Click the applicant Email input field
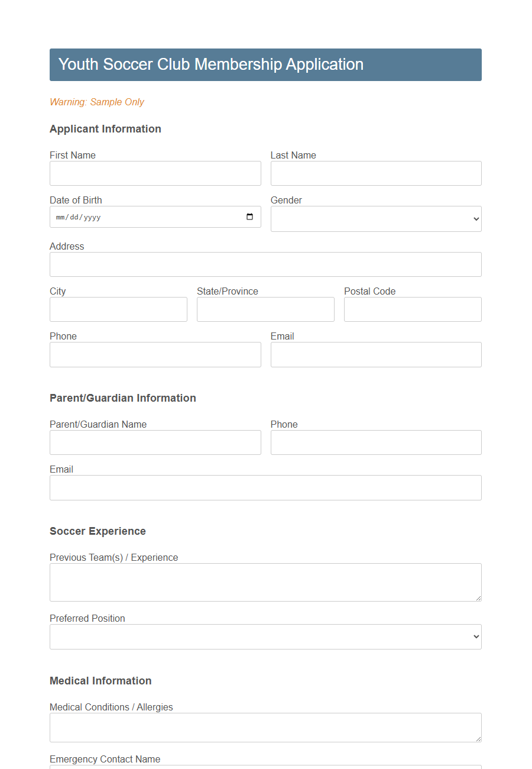Screen dimensions: 532x769 click(x=376, y=354)
